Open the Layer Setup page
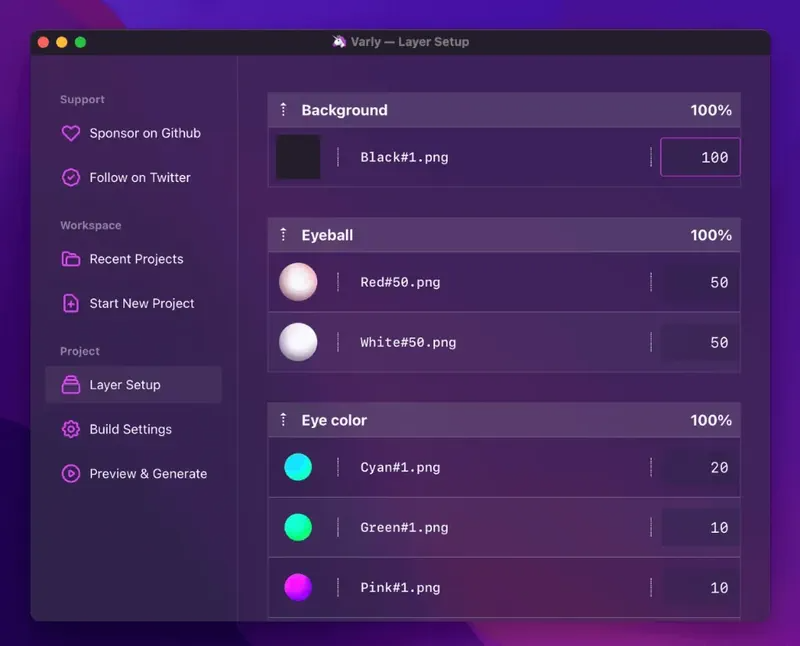This screenshot has height=646, width=800. (x=134, y=385)
